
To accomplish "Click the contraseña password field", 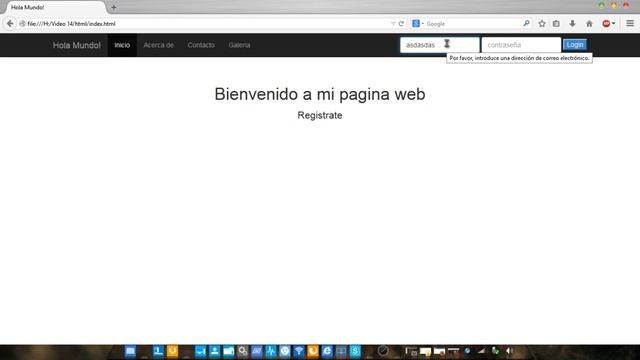I will [x=521, y=45].
